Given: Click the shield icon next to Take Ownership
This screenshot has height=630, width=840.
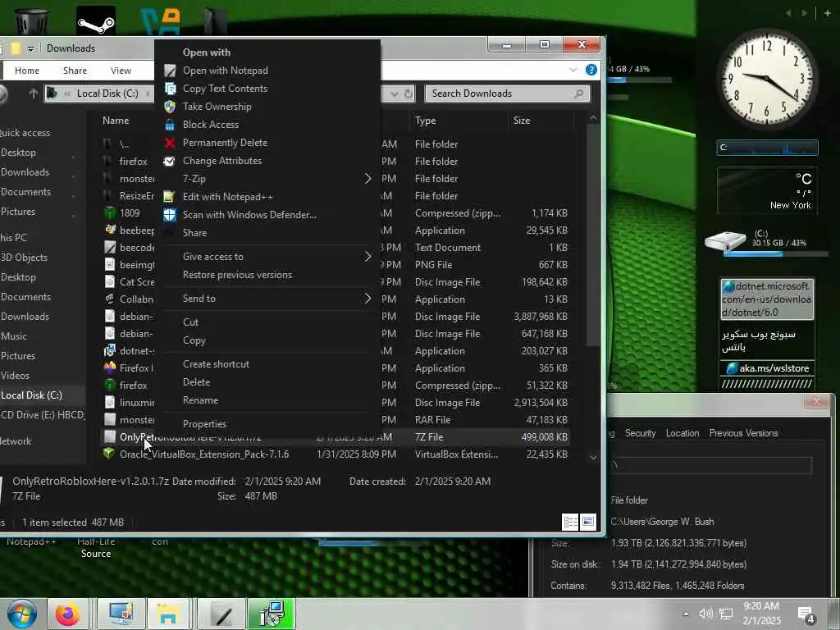Looking at the screenshot, I should pos(170,106).
